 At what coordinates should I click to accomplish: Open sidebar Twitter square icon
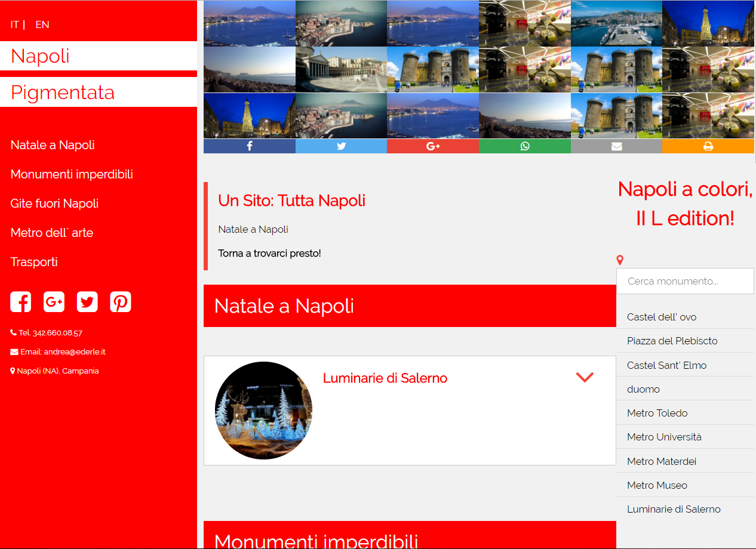[x=87, y=302]
